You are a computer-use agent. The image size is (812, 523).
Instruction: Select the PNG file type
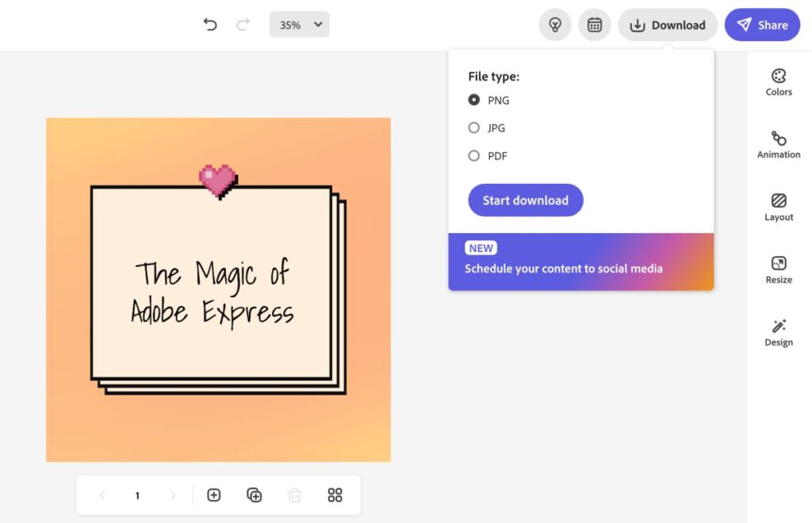pos(473,100)
